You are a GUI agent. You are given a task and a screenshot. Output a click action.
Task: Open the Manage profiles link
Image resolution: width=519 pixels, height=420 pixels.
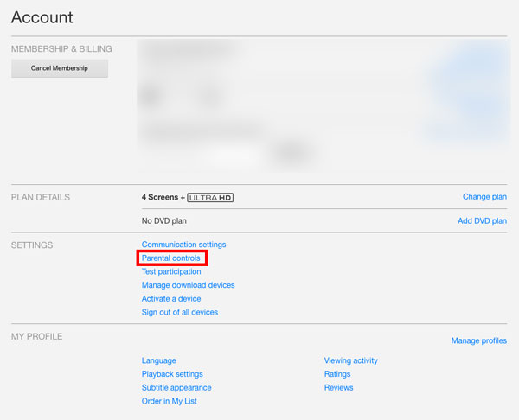point(479,340)
